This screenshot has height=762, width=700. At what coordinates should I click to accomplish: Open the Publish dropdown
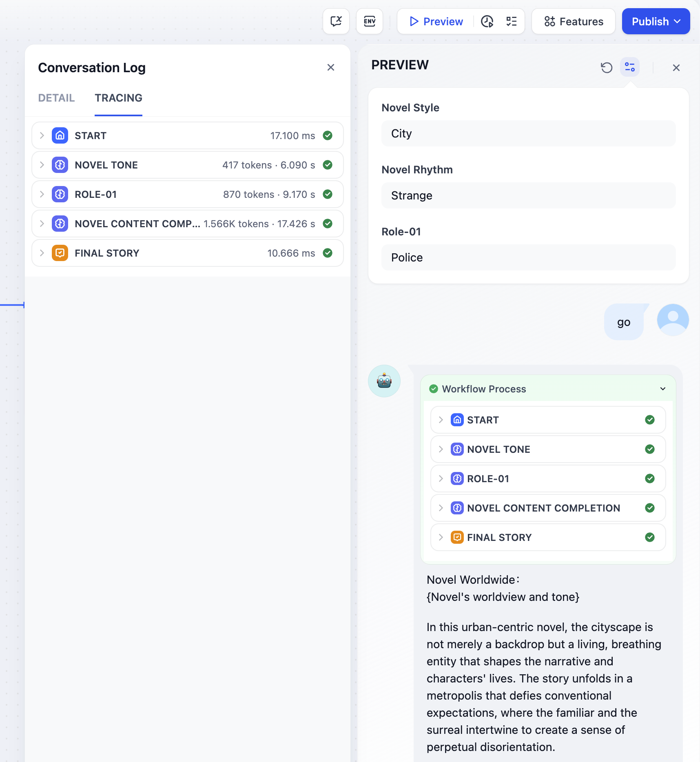(x=656, y=21)
